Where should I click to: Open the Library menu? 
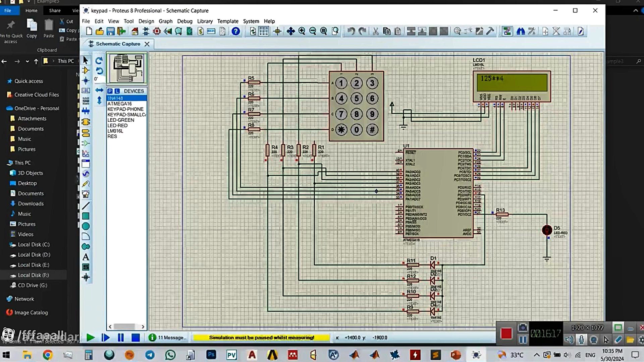tap(205, 21)
